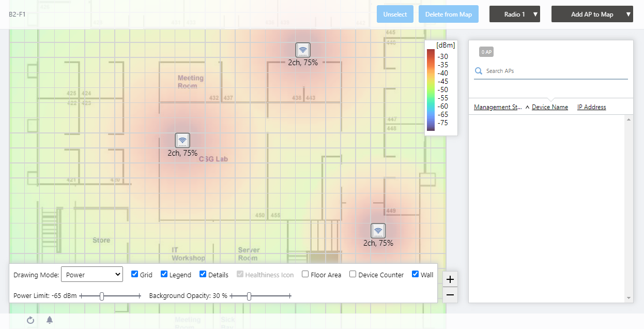644x329 pixels.
Task: Click the search magnifier icon in AP panel
Action: click(479, 71)
